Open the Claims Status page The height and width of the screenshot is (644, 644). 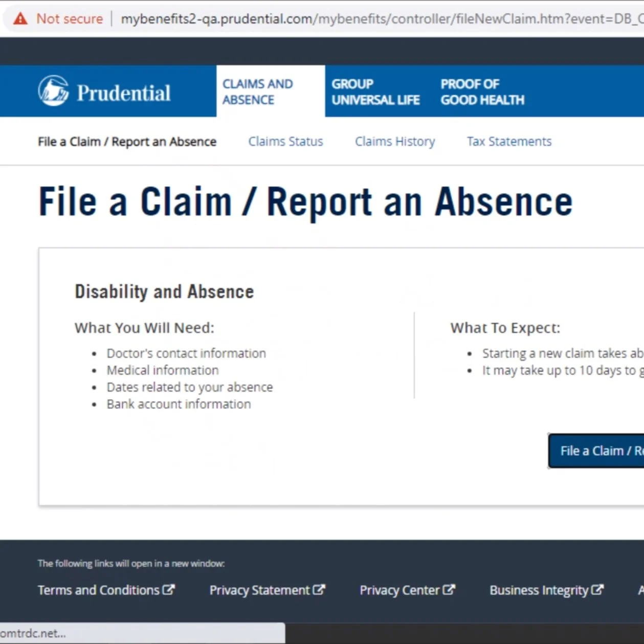pyautogui.click(x=285, y=141)
